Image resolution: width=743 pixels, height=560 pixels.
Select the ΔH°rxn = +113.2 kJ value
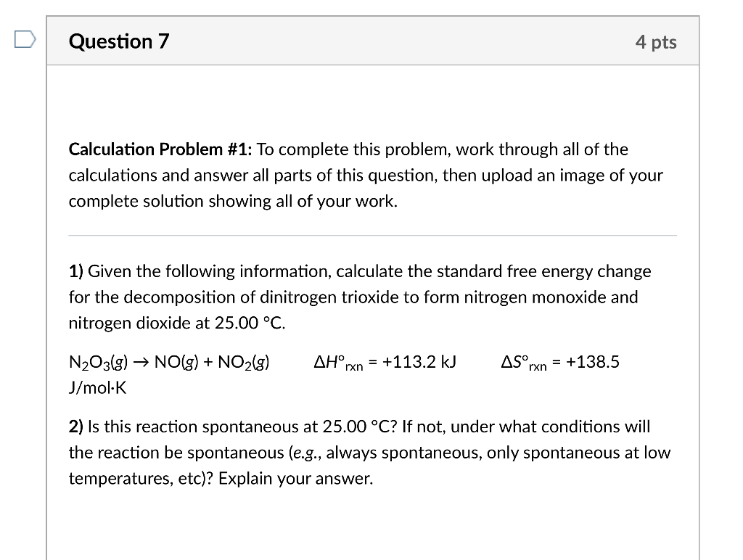pos(383,361)
